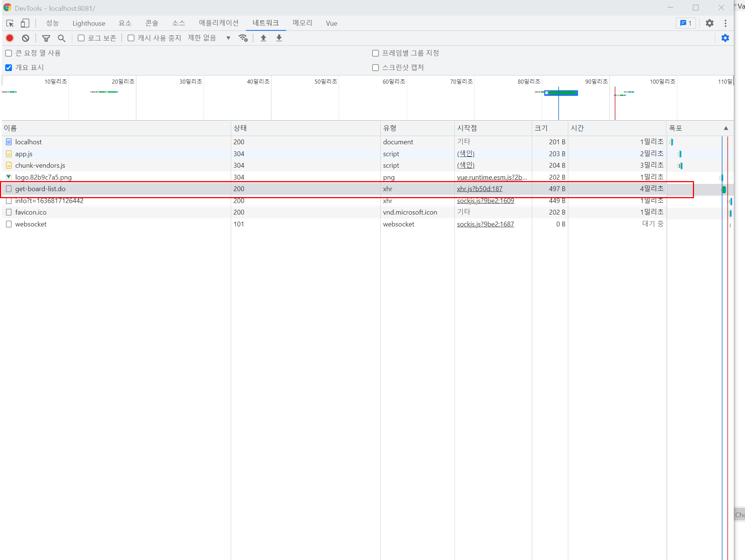Open network search with magnifier icon
Screen dimensions: 745x560
[61, 38]
